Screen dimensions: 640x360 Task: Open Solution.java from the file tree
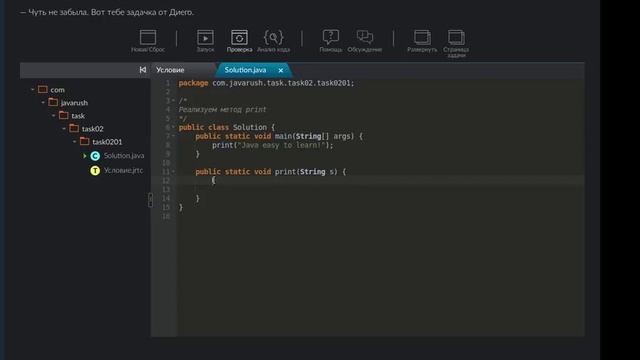(x=124, y=156)
